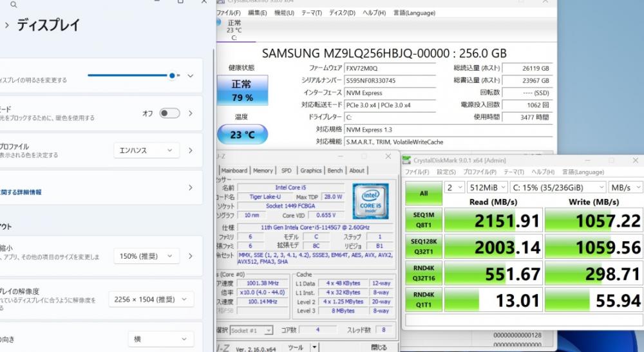Run the RND4K Q1T1 test button
The image size is (644, 352).
[x=424, y=299]
